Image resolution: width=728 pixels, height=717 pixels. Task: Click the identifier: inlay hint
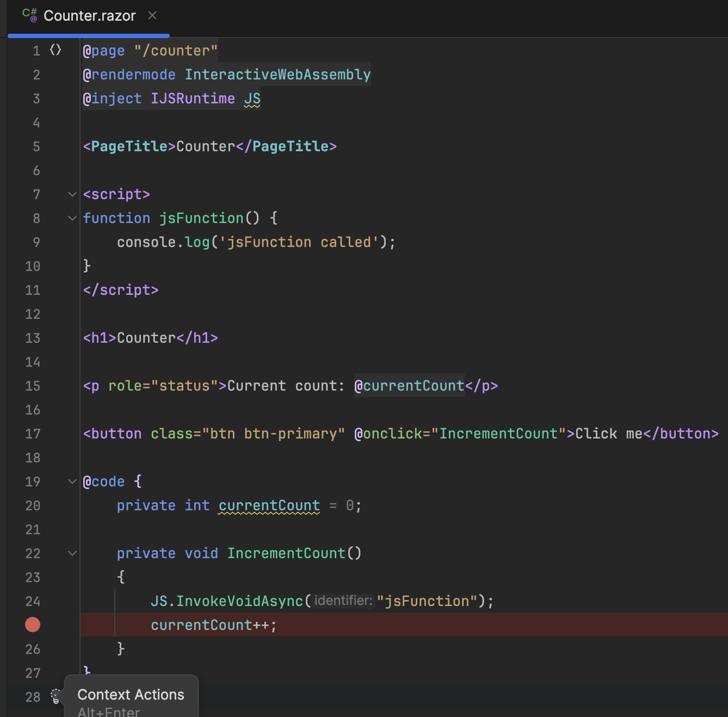tap(343, 601)
